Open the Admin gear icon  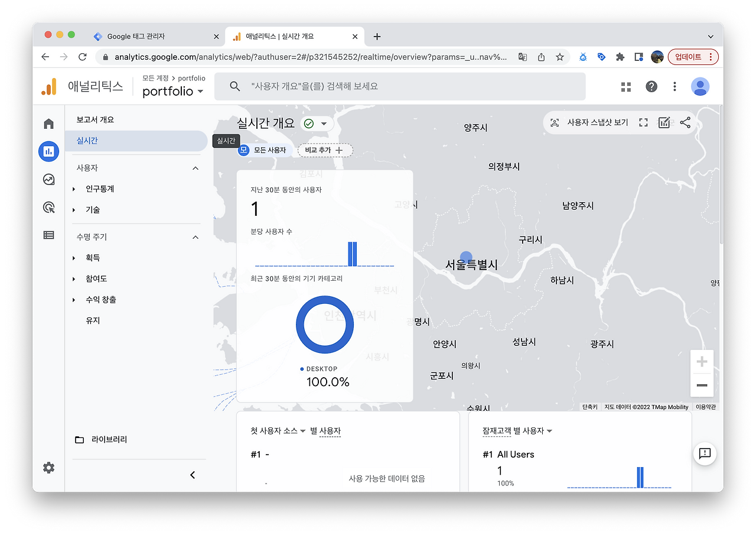pyautogui.click(x=48, y=468)
